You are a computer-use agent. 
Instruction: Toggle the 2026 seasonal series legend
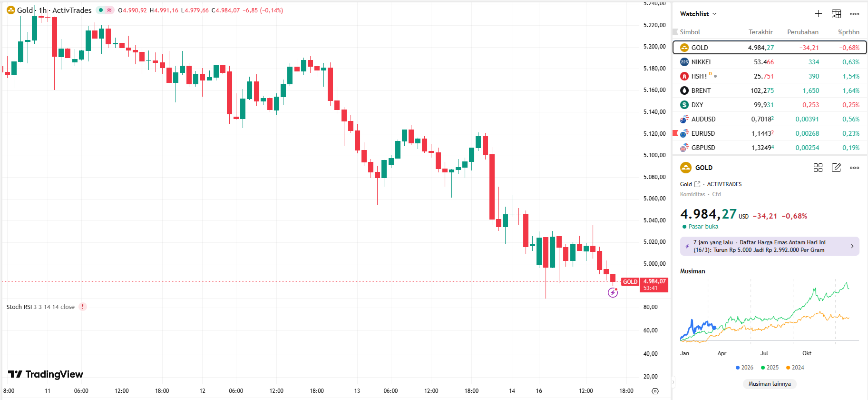click(744, 368)
